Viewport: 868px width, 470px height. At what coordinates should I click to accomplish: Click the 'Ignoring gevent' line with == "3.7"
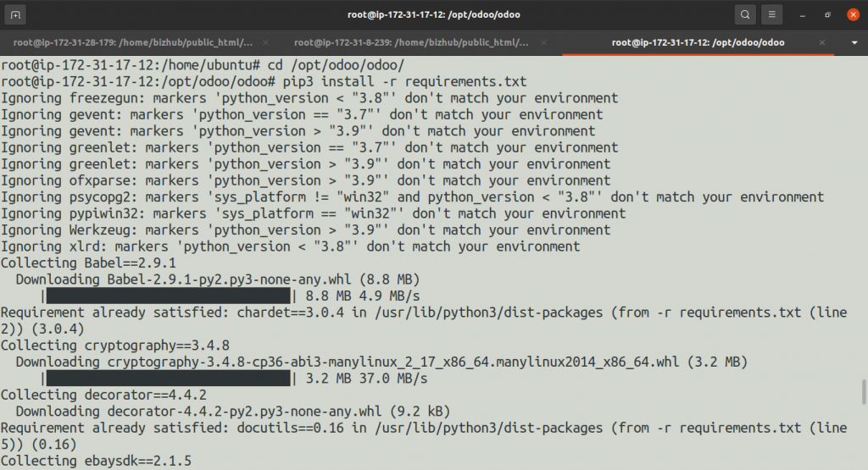pos(302,115)
